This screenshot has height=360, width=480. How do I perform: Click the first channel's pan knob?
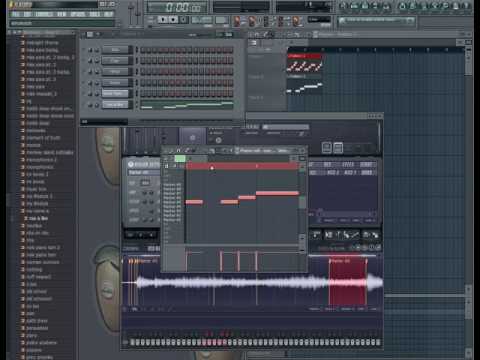(90, 50)
